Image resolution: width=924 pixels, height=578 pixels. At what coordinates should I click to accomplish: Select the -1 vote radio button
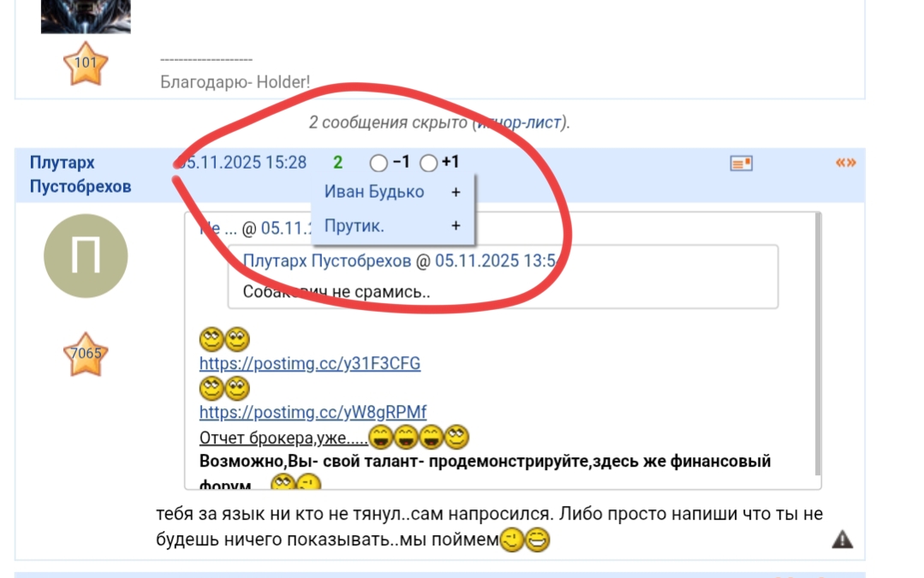click(x=379, y=164)
